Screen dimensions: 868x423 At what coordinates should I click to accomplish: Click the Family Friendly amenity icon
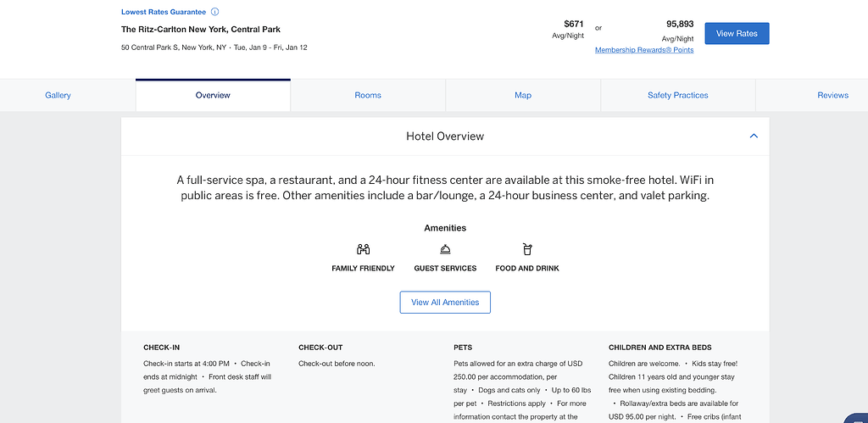363,249
